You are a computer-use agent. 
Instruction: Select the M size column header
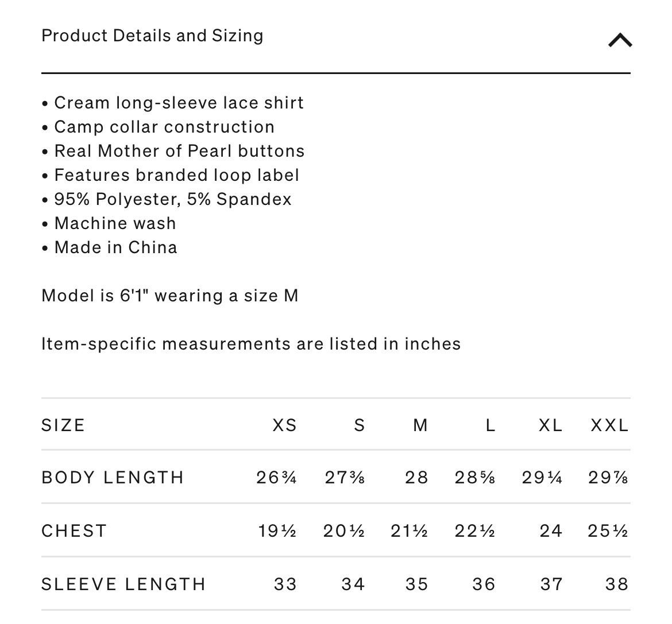click(x=420, y=425)
